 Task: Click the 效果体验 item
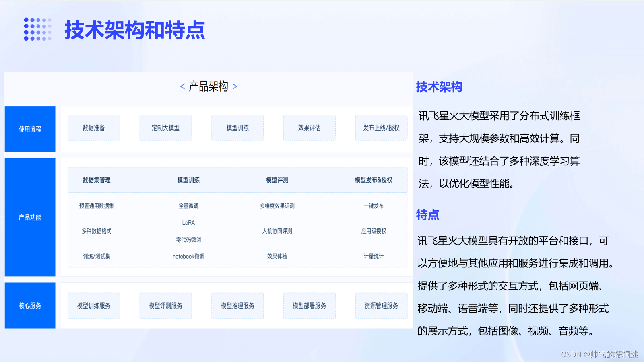pos(277,256)
